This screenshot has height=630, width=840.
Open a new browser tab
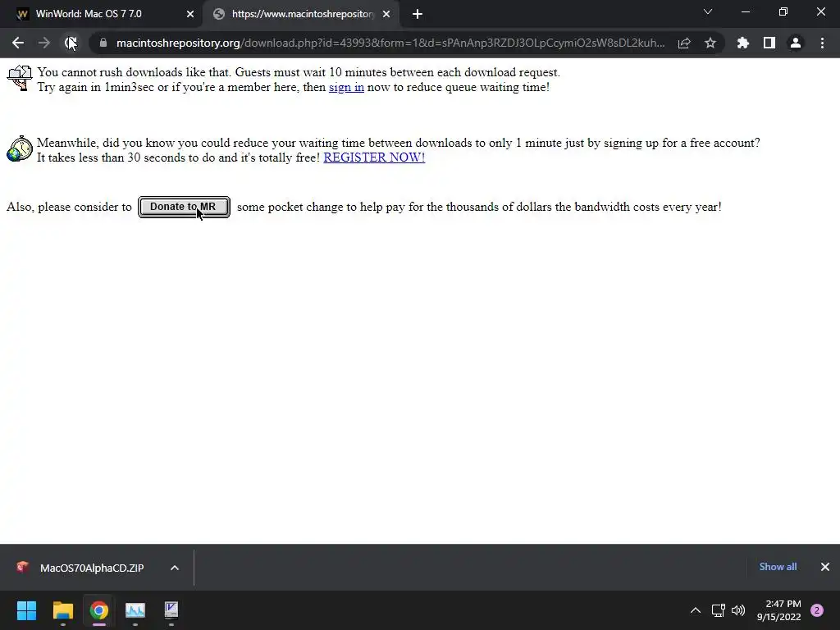click(418, 14)
